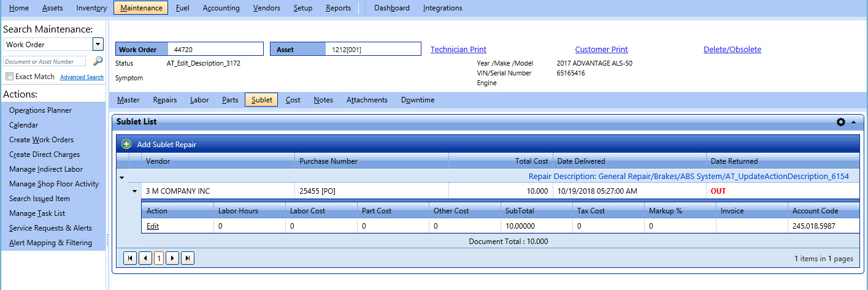
Task: Open the Setup menu
Action: (x=303, y=8)
